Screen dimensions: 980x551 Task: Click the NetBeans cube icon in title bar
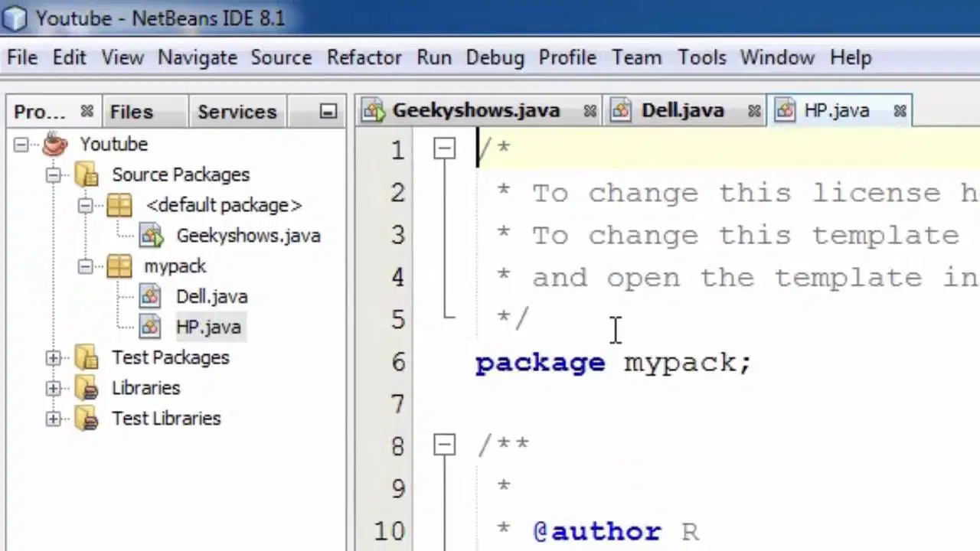[15, 18]
